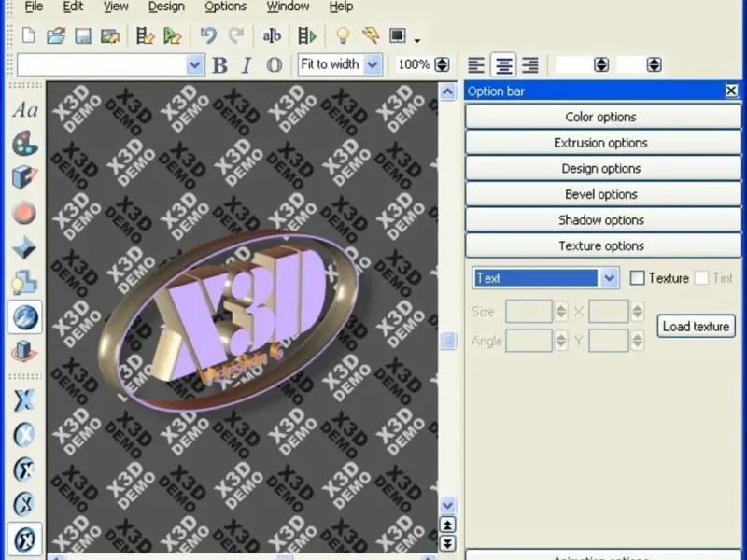The width and height of the screenshot is (747, 560).
Task: Choose the bottom X in oval style preset
Action: point(25,539)
